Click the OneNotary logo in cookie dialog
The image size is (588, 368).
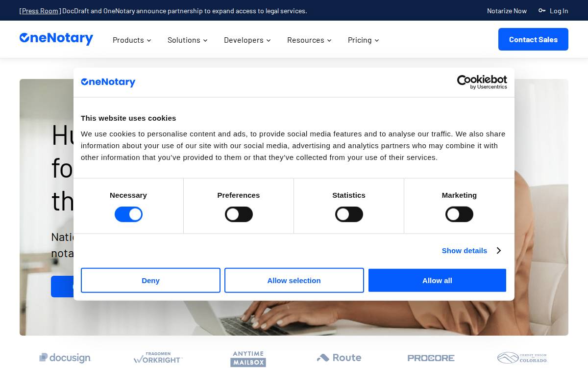pyautogui.click(x=108, y=82)
